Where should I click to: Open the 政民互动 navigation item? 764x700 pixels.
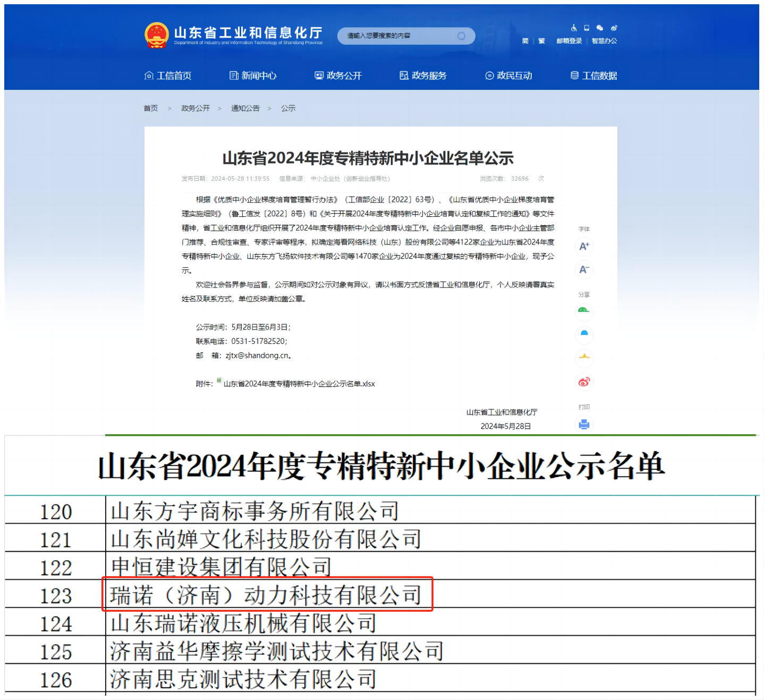(508, 75)
